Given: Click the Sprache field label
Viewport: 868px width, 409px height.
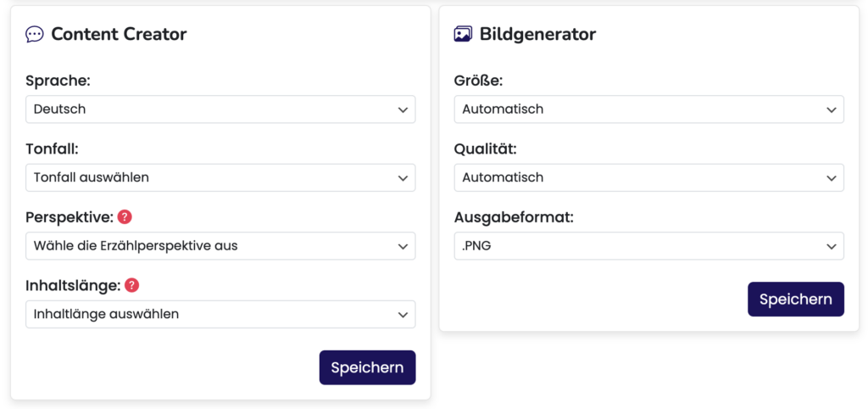Looking at the screenshot, I should 58,81.
